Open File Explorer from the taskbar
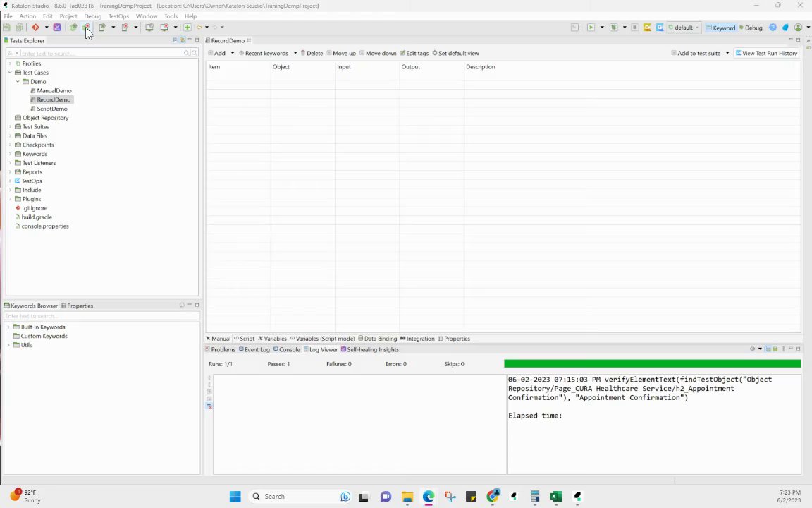This screenshot has height=508, width=812. (x=407, y=496)
